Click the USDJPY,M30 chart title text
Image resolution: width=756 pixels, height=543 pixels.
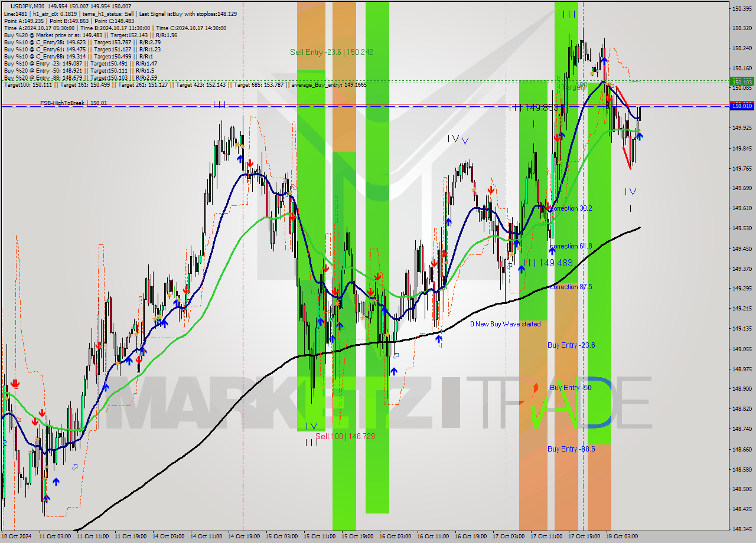28,5
